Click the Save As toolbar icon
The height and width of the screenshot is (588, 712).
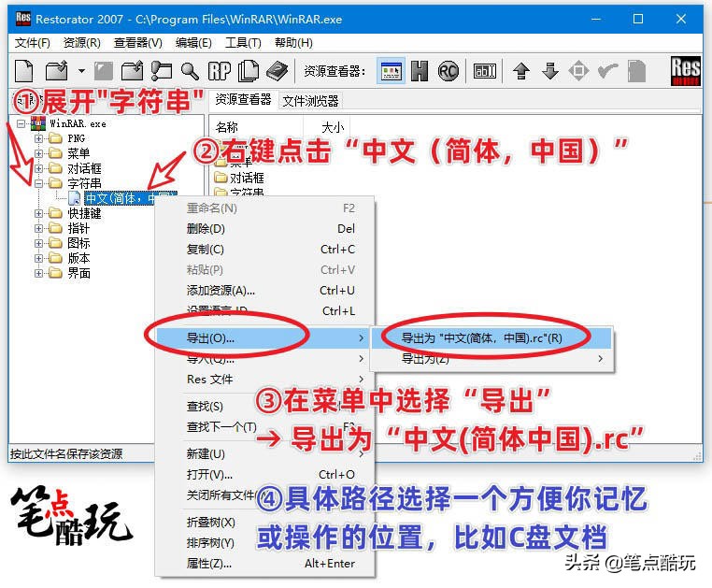tap(132, 71)
